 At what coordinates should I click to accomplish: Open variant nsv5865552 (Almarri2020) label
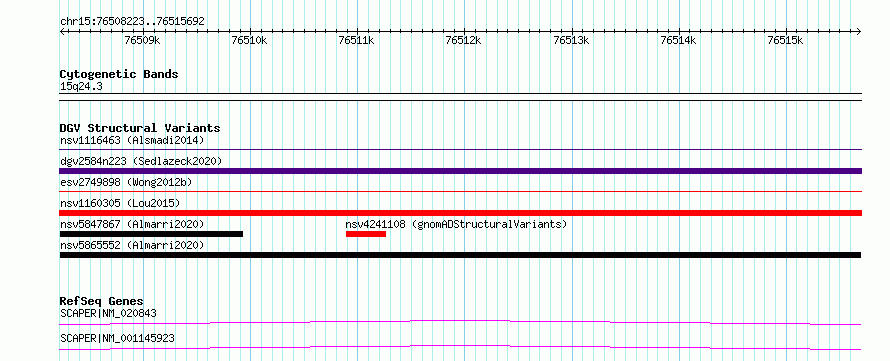tap(132, 245)
